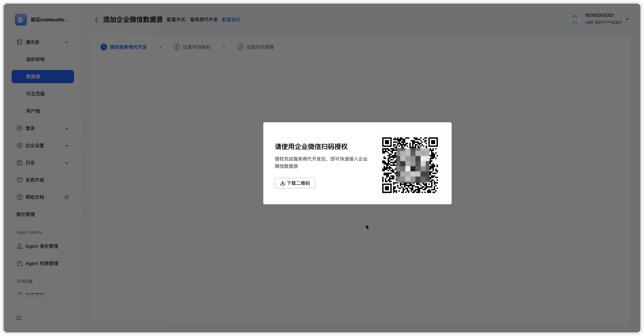Click the 授权完成服务商代开发后 description text
The height and width of the screenshot is (336, 644).
(321, 163)
